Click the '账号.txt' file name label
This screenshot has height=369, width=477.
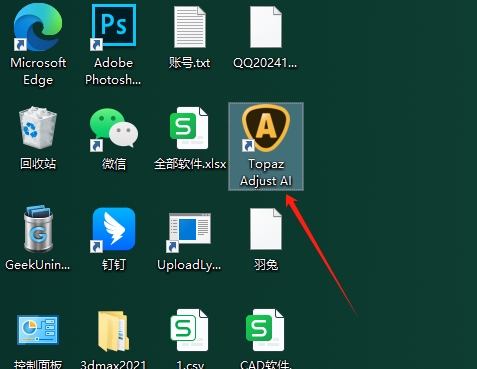189,63
